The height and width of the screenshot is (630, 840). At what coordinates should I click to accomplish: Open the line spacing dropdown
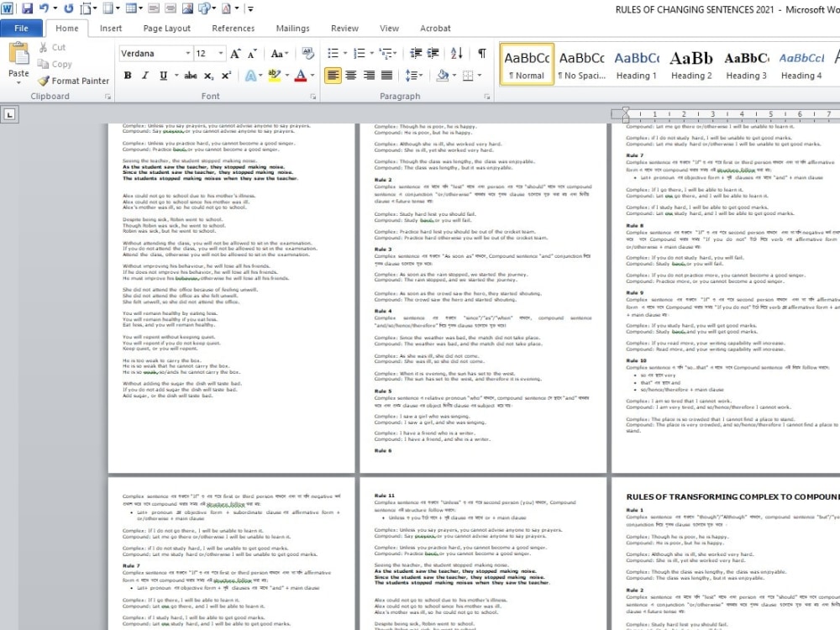tap(414, 76)
